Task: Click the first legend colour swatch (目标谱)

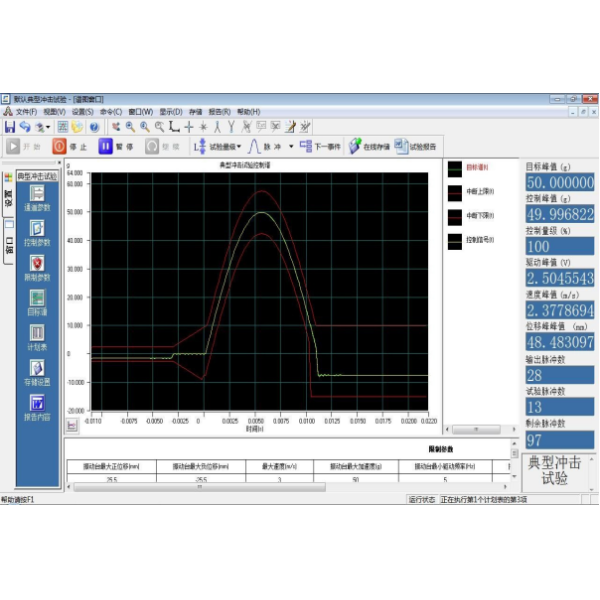Action: tap(455, 169)
